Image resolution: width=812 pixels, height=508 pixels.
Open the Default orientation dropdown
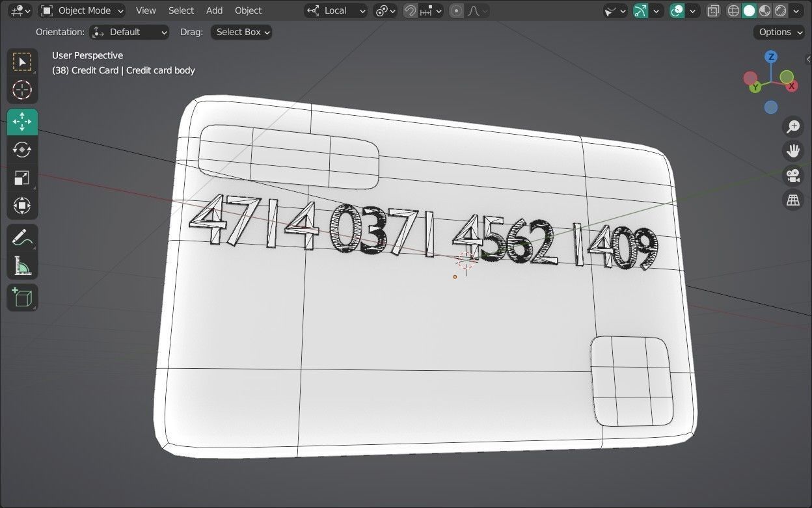129,32
